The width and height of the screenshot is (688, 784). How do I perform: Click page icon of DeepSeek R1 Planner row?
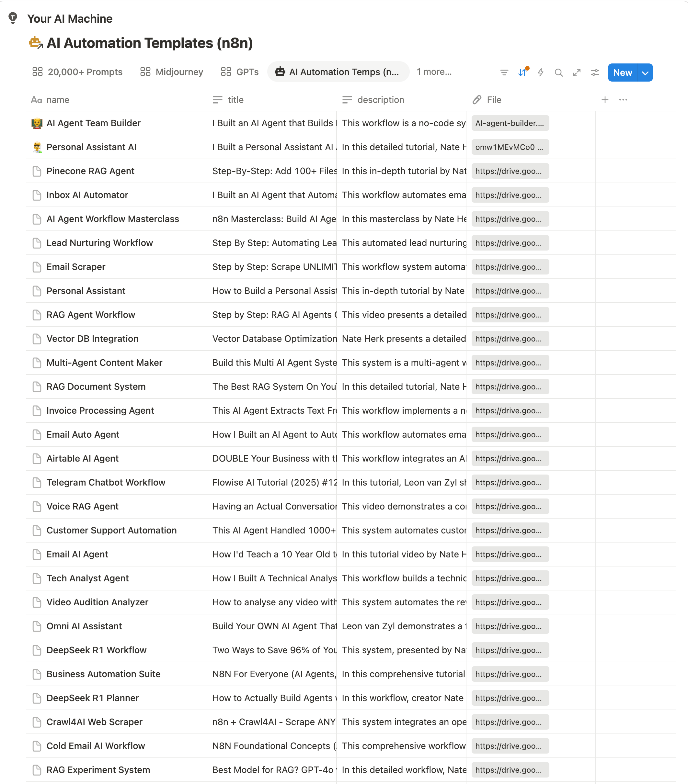click(x=37, y=698)
